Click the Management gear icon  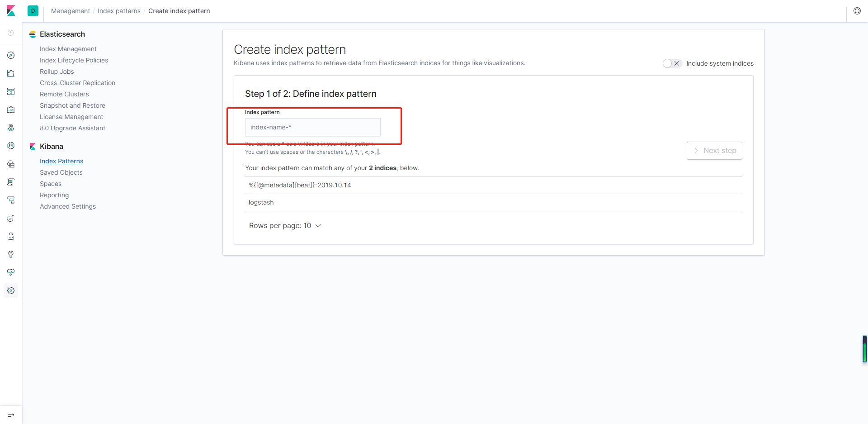click(11, 291)
